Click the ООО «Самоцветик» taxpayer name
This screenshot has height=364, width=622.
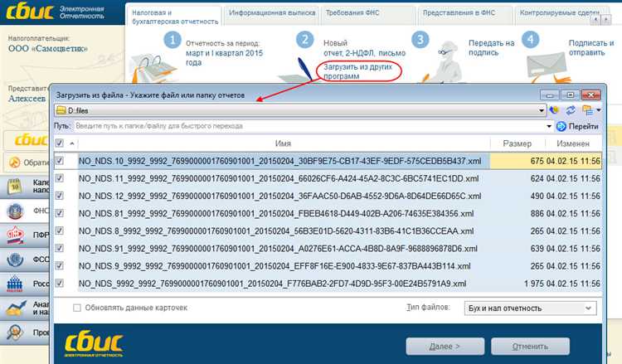pos(48,49)
